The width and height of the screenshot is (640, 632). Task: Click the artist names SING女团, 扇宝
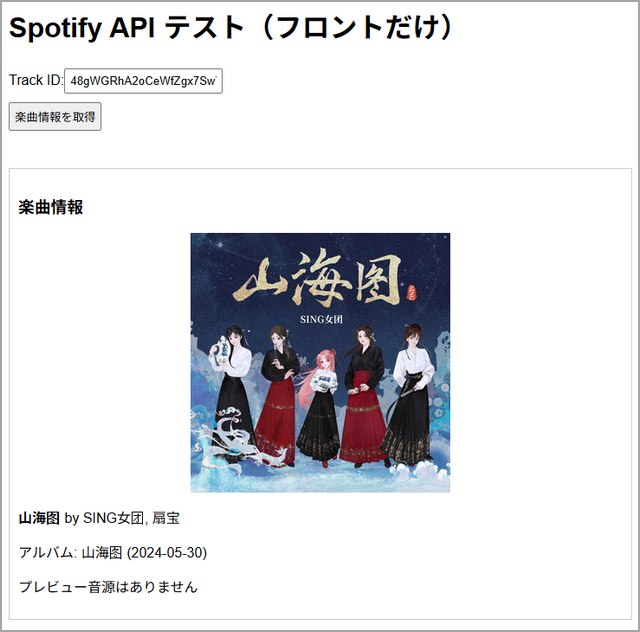[131, 519]
